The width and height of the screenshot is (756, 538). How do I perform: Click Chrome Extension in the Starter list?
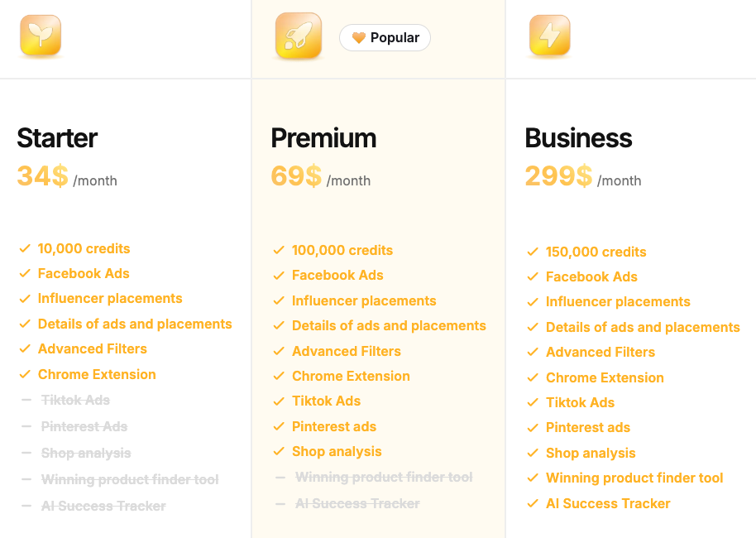97,374
